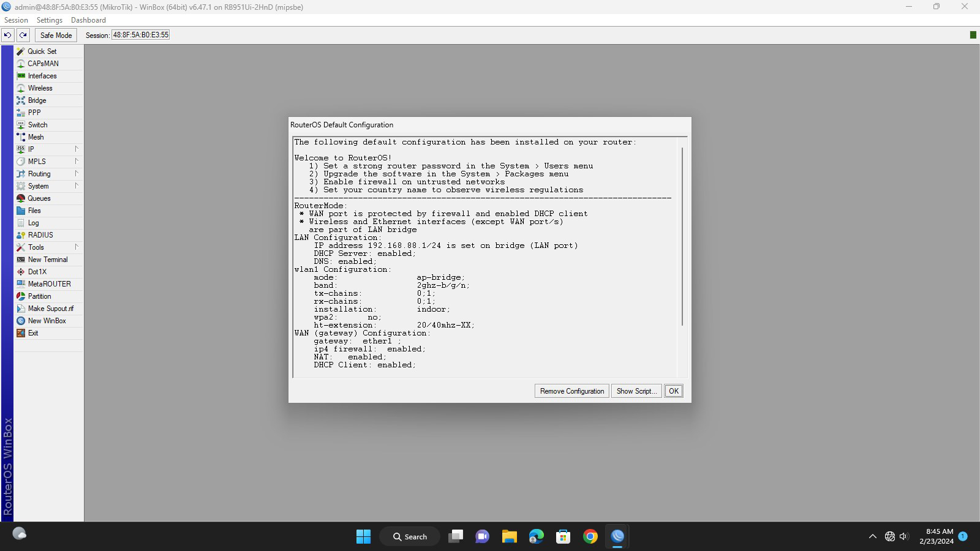
Task: Open Quick Set in the sidebar
Action: pyautogui.click(x=48, y=51)
